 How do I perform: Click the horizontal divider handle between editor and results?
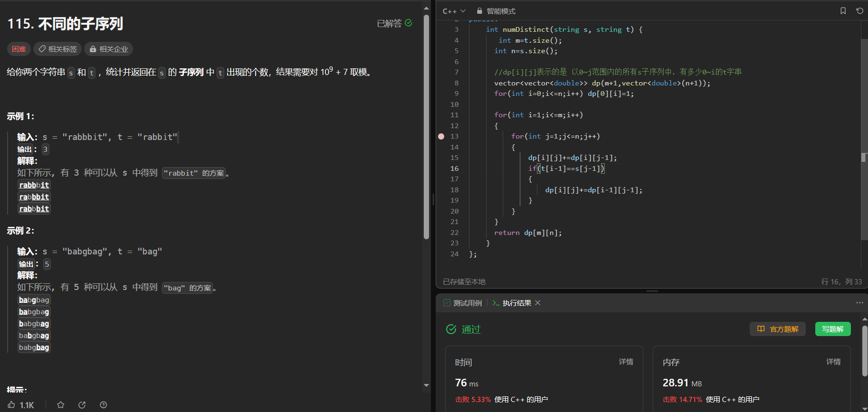click(652, 291)
